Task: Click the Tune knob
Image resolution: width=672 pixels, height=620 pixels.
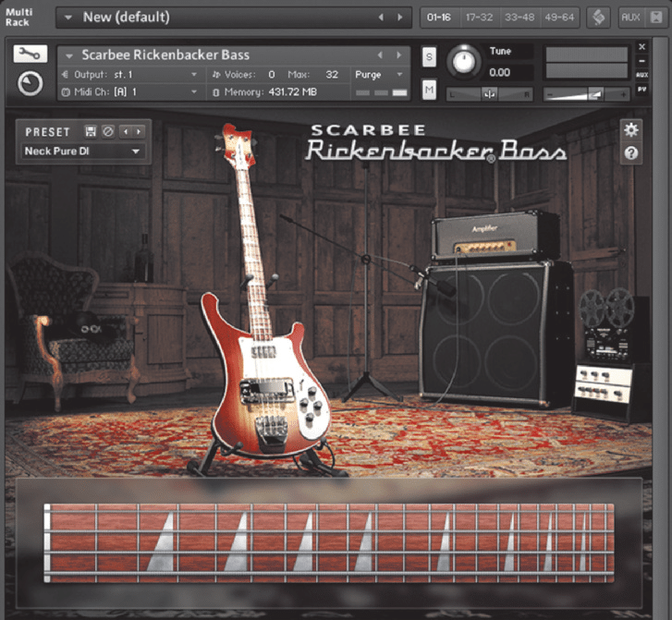Action: 464,61
